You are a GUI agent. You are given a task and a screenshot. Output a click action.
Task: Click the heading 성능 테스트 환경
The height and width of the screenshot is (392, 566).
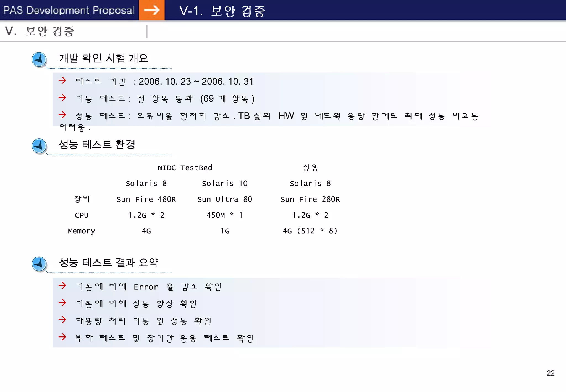coord(97,144)
